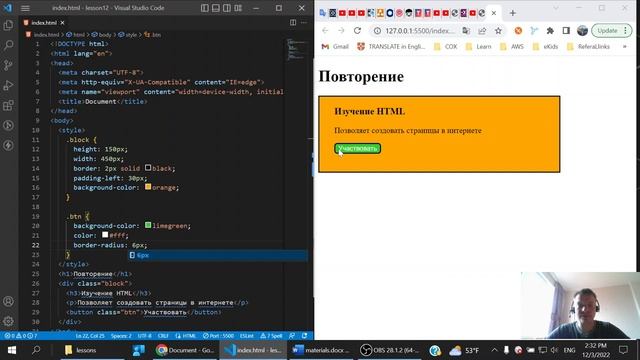Toggle the secondary side bar layout icon
The width and height of the screenshot is (640, 360).
click(x=227, y=8)
